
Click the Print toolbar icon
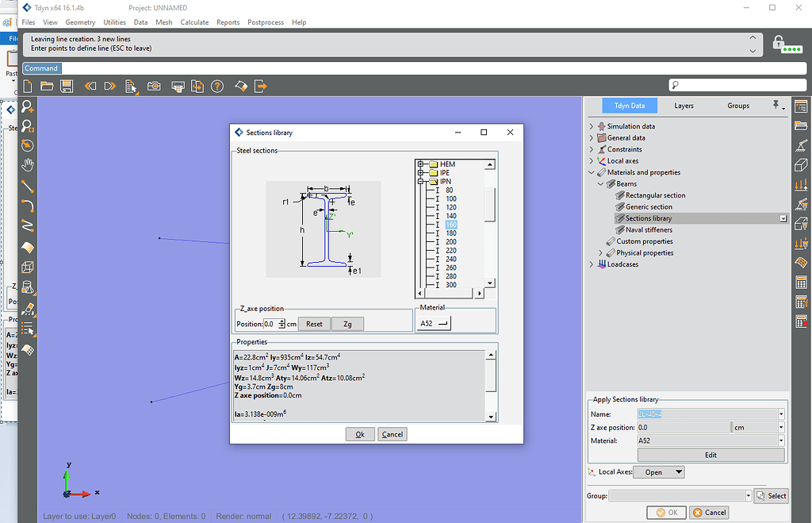point(178,87)
